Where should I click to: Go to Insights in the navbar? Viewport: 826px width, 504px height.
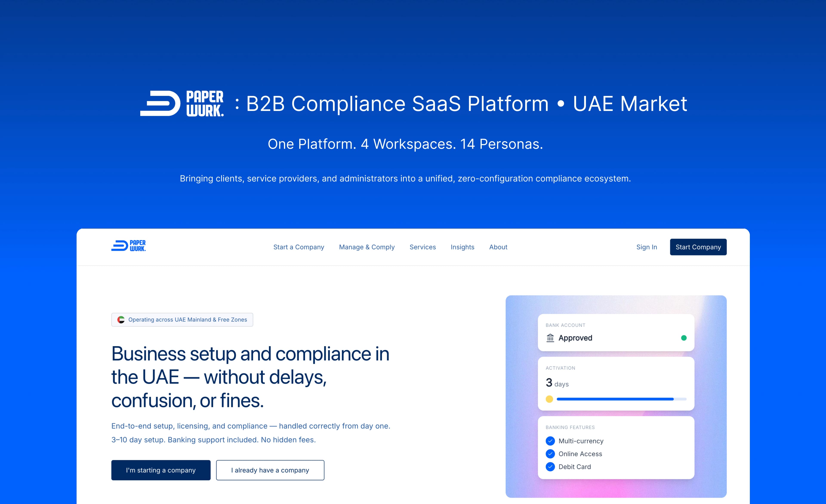tap(462, 247)
